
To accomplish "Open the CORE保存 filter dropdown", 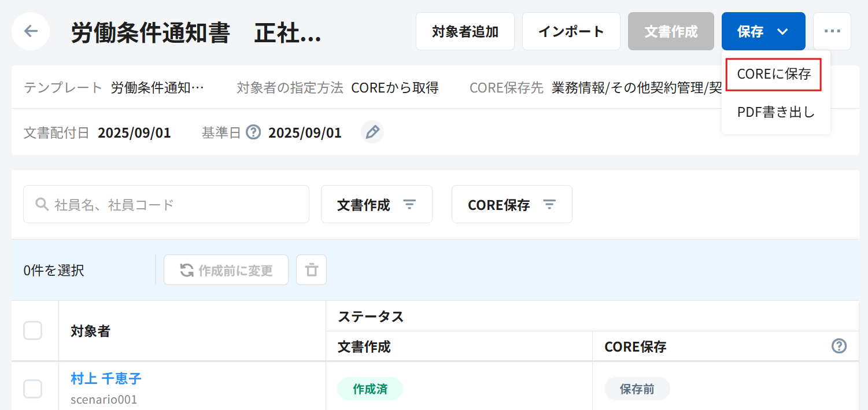I will [x=511, y=204].
